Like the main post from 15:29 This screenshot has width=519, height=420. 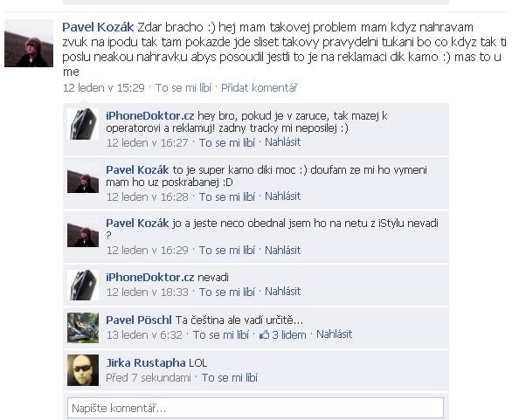pos(183,87)
